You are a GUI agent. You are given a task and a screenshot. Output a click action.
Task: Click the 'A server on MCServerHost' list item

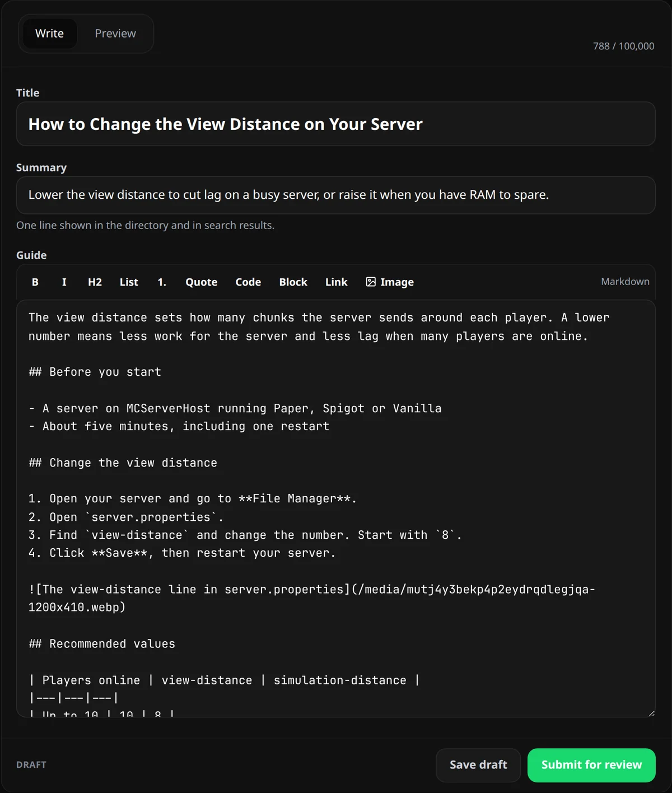coord(235,408)
